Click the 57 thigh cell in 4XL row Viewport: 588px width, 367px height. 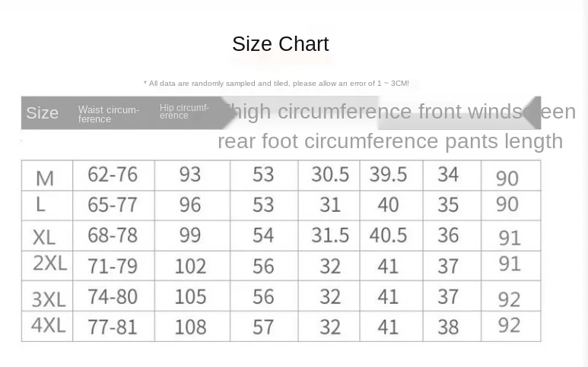coord(262,327)
